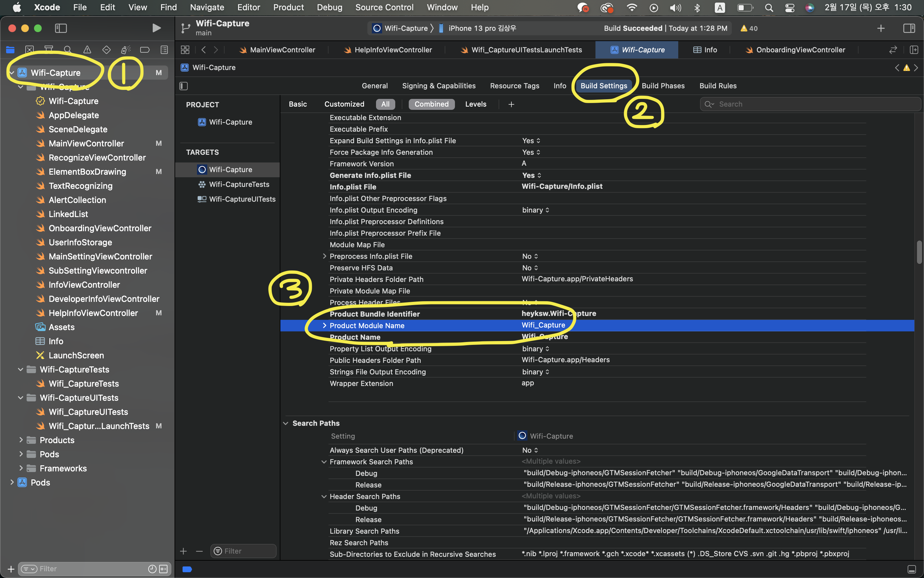Open the Report navigator icon

click(x=164, y=50)
